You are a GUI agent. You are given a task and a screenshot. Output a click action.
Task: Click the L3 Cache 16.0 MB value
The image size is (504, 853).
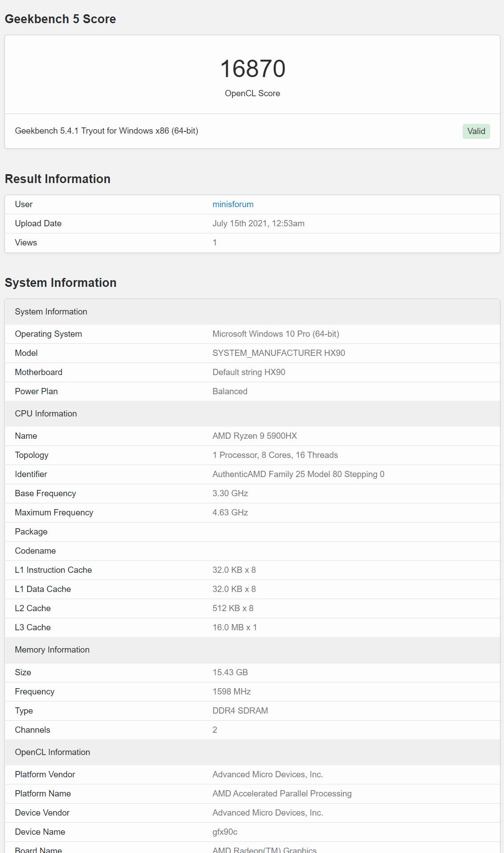tap(235, 627)
